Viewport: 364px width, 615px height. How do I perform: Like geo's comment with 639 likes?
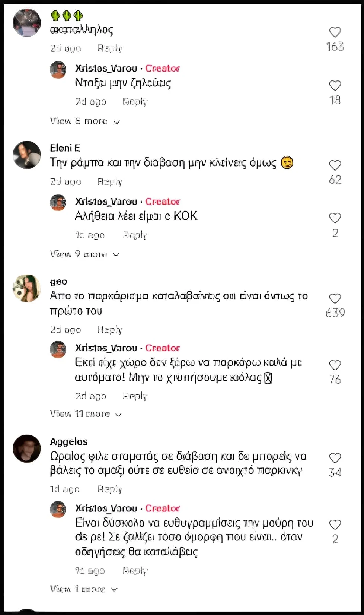pyautogui.click(x=335, y=298)
